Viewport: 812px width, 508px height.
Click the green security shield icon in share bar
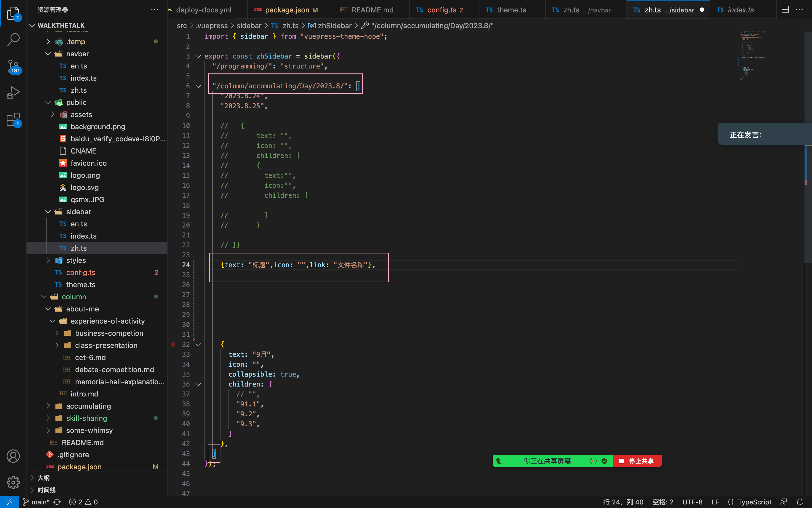pos(604,461)
